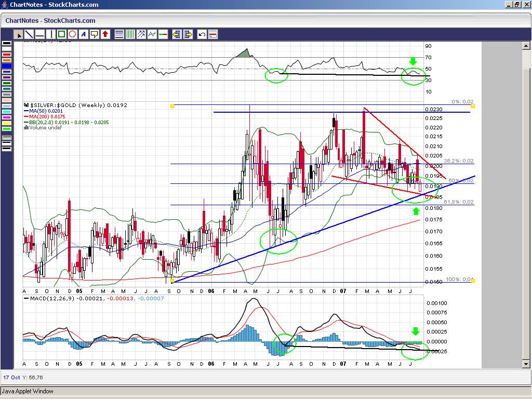Pick the red color swatch
The height and width of the screenshot is (399, 532).
pyautogui.click(x=7, y=55)
